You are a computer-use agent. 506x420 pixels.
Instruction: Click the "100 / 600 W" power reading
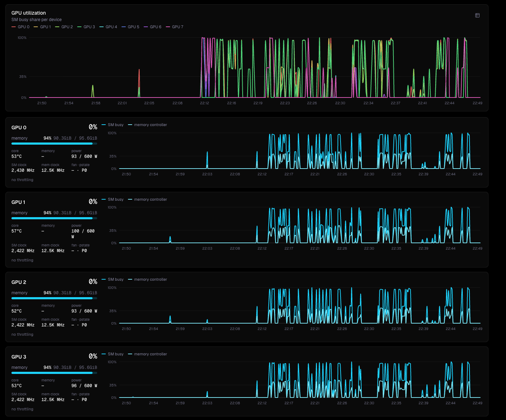(x=83, y=234)
